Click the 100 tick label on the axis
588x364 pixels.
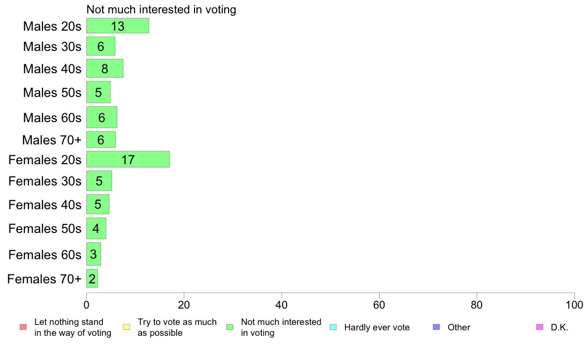(574, 305)
